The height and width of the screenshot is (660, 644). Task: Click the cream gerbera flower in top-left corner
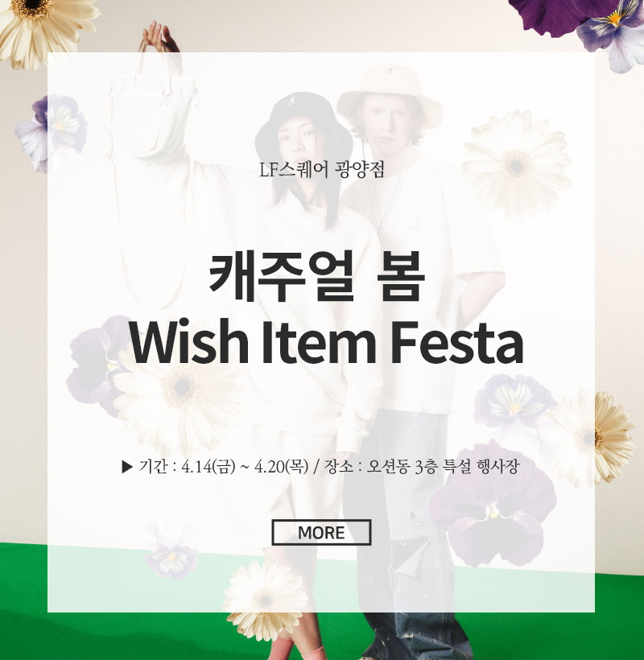point(42,30)
